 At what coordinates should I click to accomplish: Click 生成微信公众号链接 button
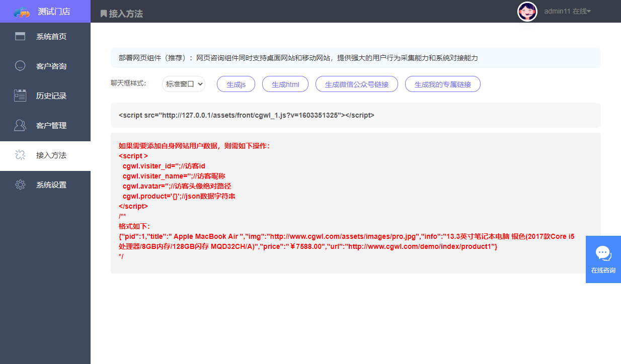(357, 84)
